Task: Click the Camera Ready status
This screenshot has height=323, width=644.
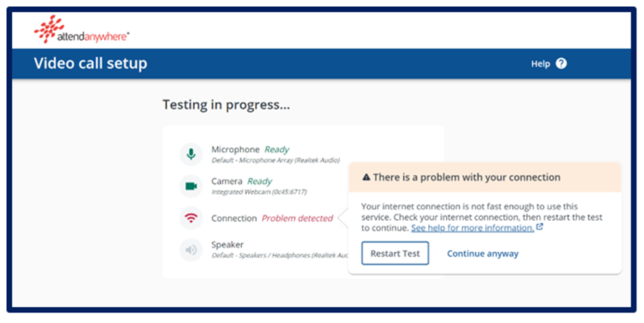Action: coord(260,181)
